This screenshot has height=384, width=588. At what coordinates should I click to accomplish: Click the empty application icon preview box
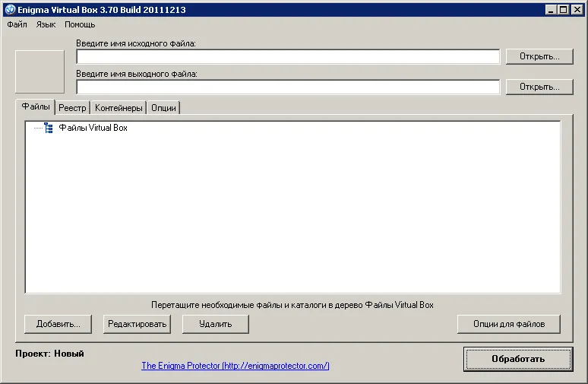click(40, 71)
